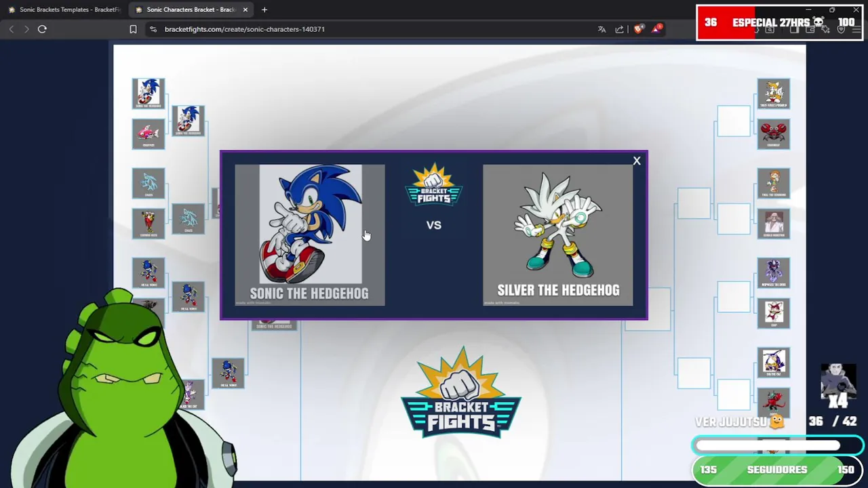Screen dimensions: 868x488
Task: Click the browser forward arrow
Action: pos(26,29)
